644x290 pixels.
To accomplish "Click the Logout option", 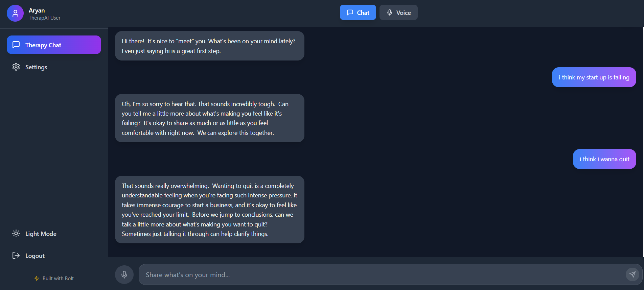I will coord(35,256).
